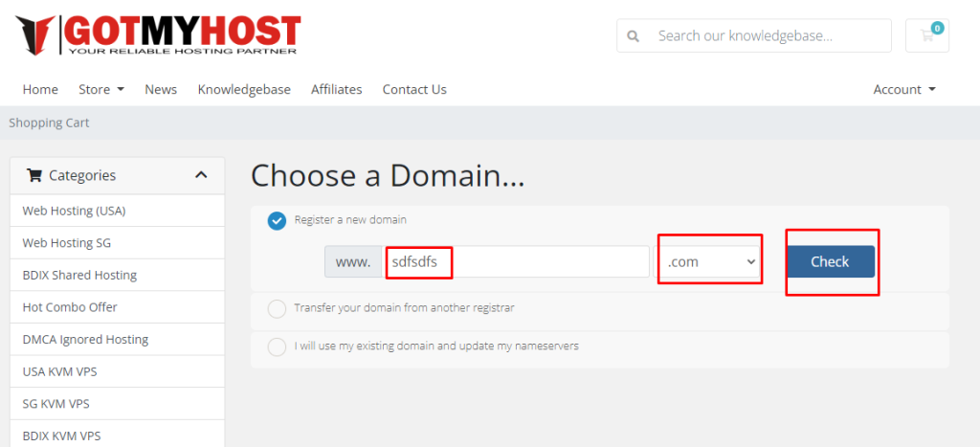980x447 pixels.
Task: Open Hot Combo Offer category
Action: (x=69, y=307)
